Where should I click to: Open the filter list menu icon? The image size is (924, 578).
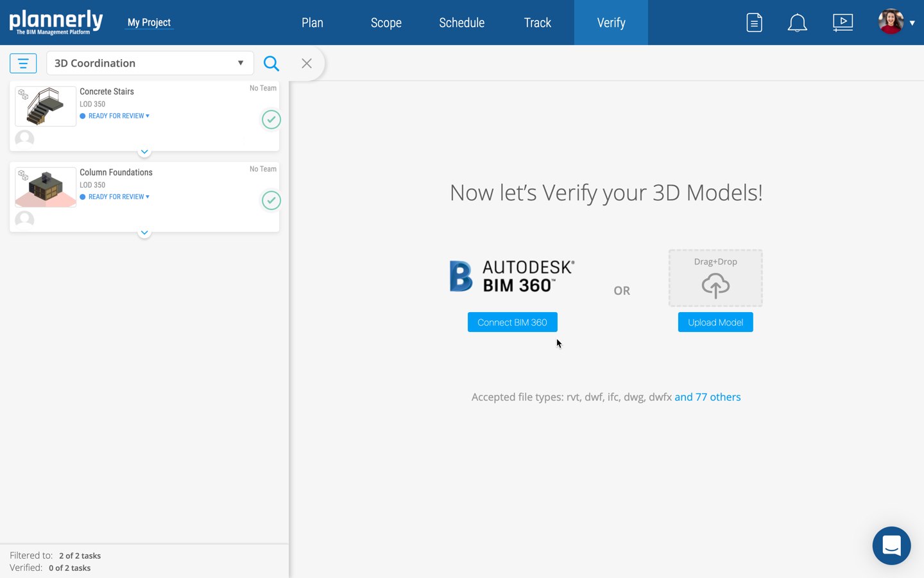click(23, 64)
